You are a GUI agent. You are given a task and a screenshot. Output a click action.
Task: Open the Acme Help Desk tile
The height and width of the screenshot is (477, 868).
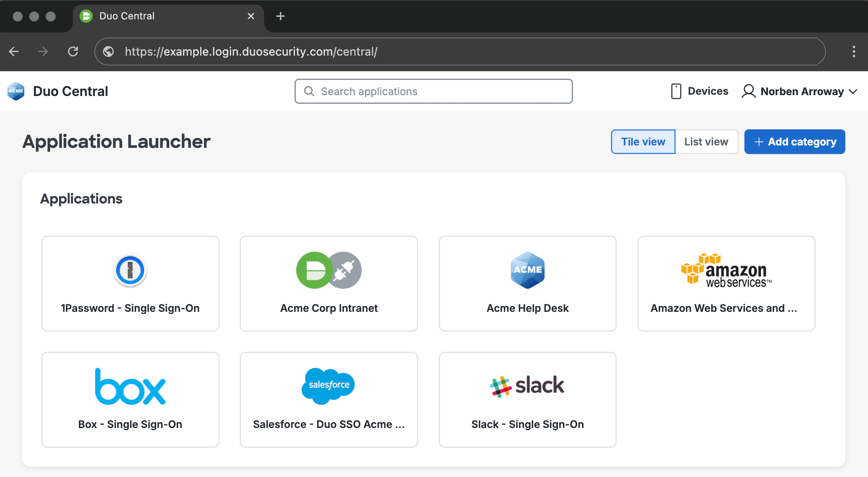coord(527,283)
